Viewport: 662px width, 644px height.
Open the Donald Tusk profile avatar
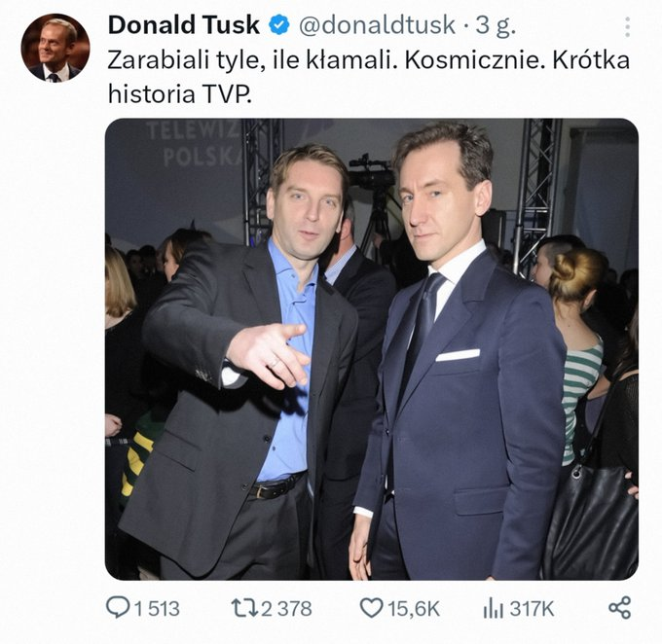click(x=55, y=48)
